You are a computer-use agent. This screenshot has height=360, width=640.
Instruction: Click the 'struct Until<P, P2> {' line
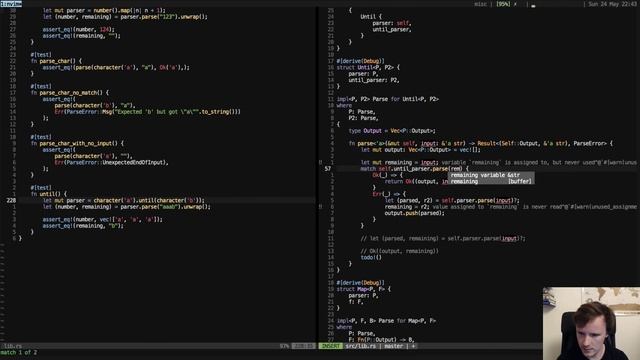click(x=368, y=67)
